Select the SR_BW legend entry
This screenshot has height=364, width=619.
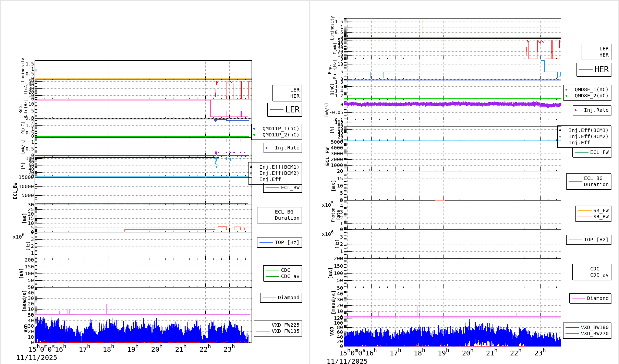pyautogui.click(x=600, y=217)
